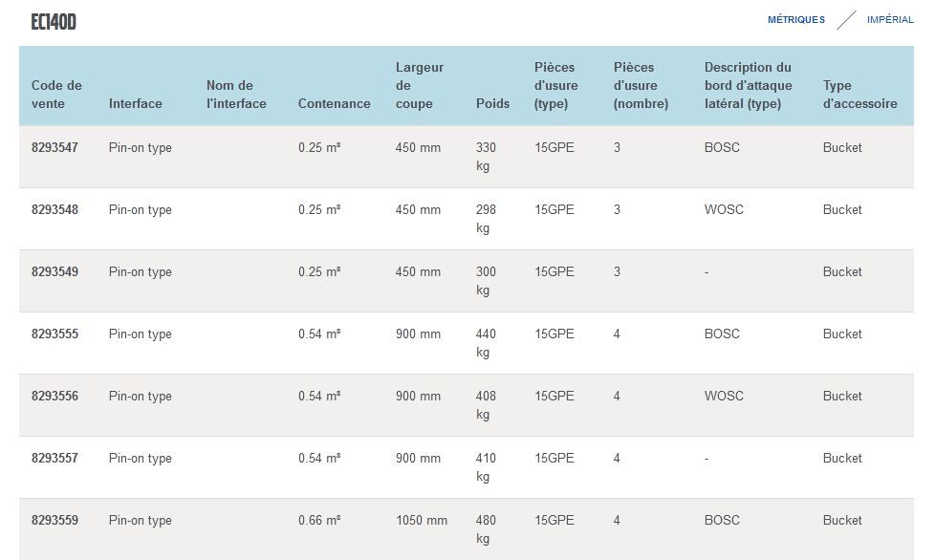Click the 1050 mm cutting width cell

click(421, 521)
